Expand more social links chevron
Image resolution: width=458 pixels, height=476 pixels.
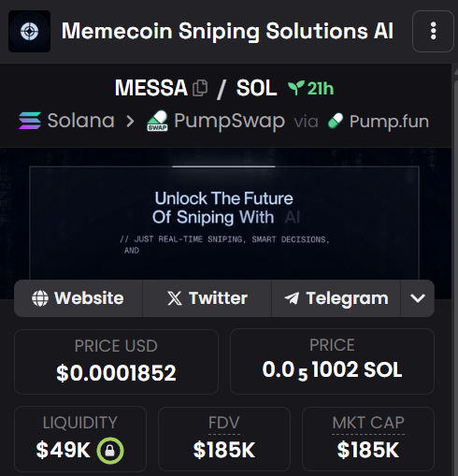[418, 298]
